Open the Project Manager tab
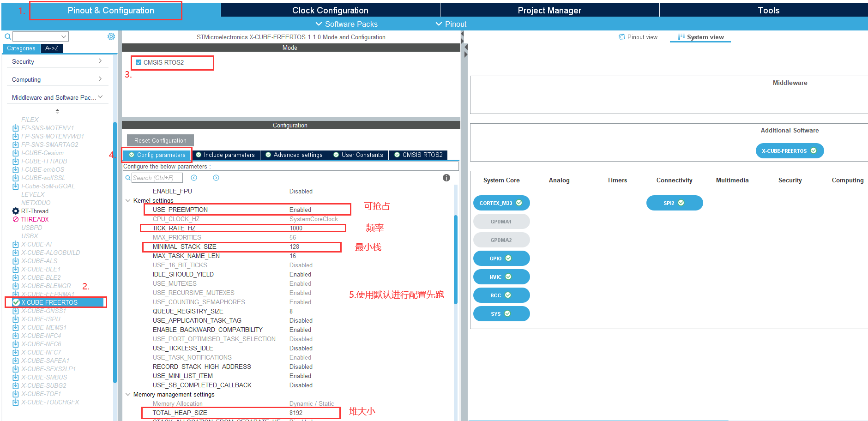This screenshot has height=421, width=868. [549, 10]
